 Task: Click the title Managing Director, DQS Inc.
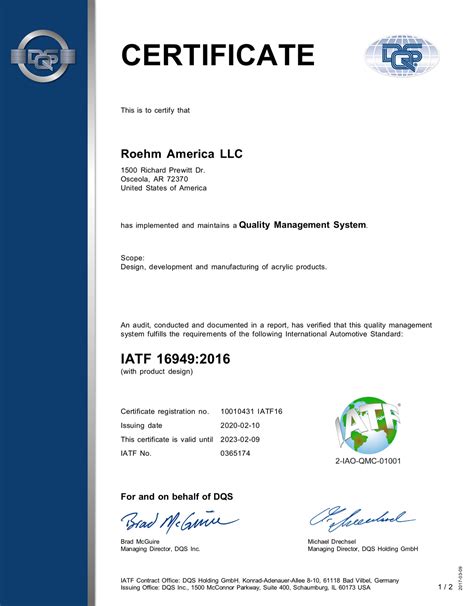click(160, 549)
